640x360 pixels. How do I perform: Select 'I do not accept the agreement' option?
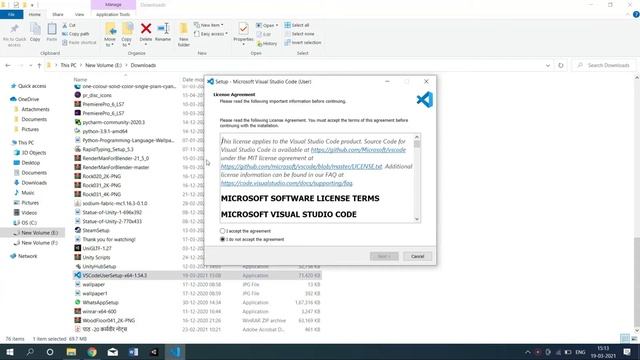pyautogui.click(x=222, y=239)
